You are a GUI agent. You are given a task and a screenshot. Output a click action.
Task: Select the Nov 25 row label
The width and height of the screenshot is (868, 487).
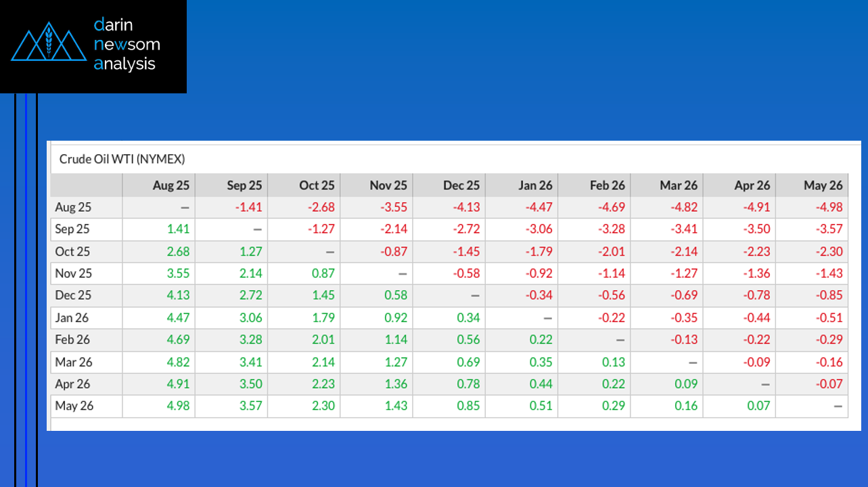point(72,274)
